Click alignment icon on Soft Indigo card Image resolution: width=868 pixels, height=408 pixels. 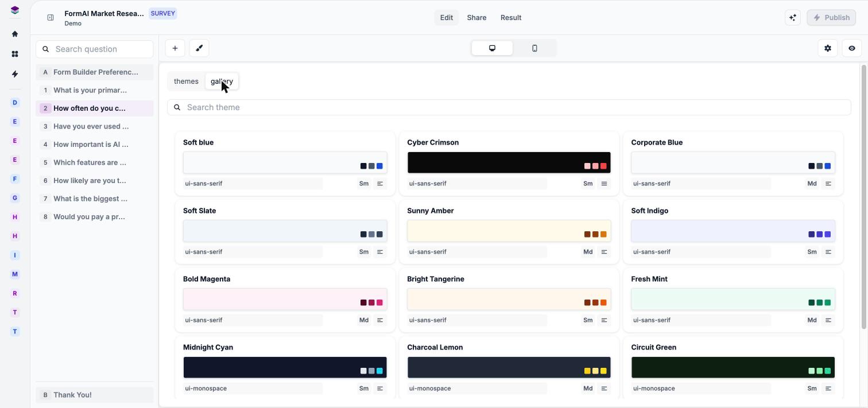click(828, 252)
